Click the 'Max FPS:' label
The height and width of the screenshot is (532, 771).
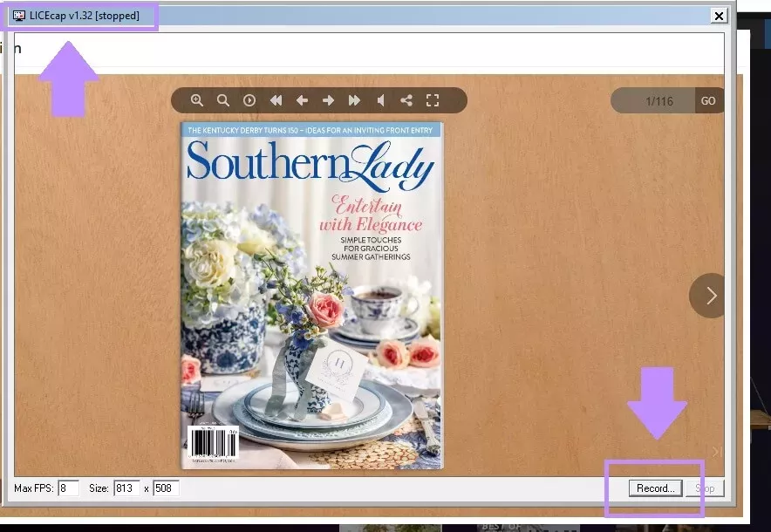pos(33,488)
